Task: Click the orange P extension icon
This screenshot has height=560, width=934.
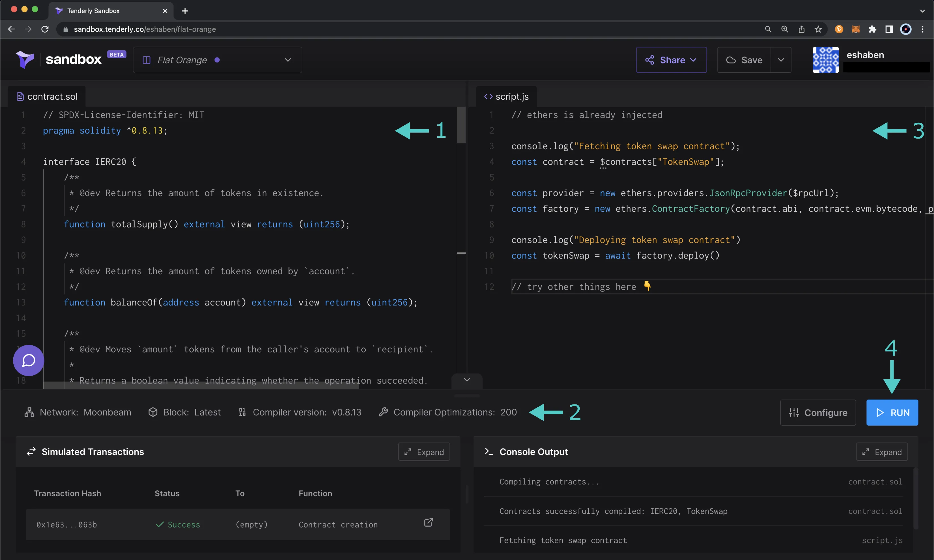Action: point(839,29)
